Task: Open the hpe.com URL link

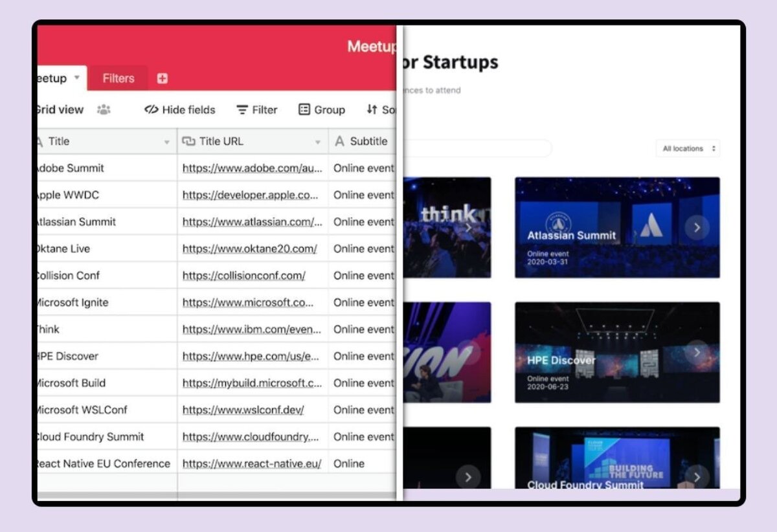Action: tap(251, 356)
